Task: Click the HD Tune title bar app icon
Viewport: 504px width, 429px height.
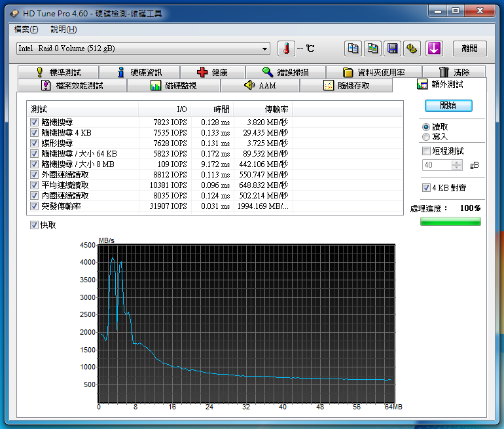Action: [x=14, y=14]
